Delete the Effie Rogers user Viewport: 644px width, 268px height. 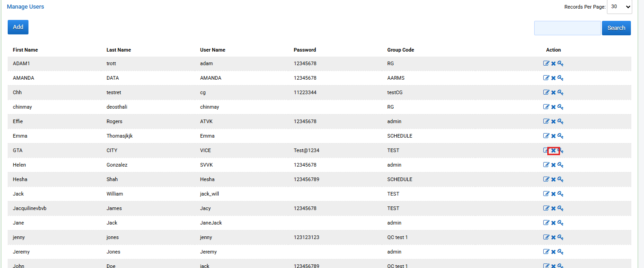(x=553, y=122)
